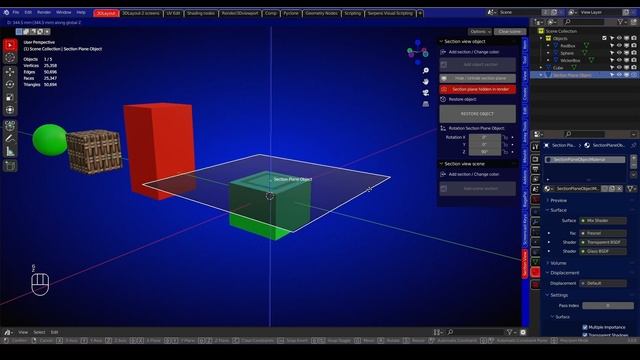Toggle eye visibility for WickerBox in outliner
Screen dimensions: 640x360
tap(619, 60)
